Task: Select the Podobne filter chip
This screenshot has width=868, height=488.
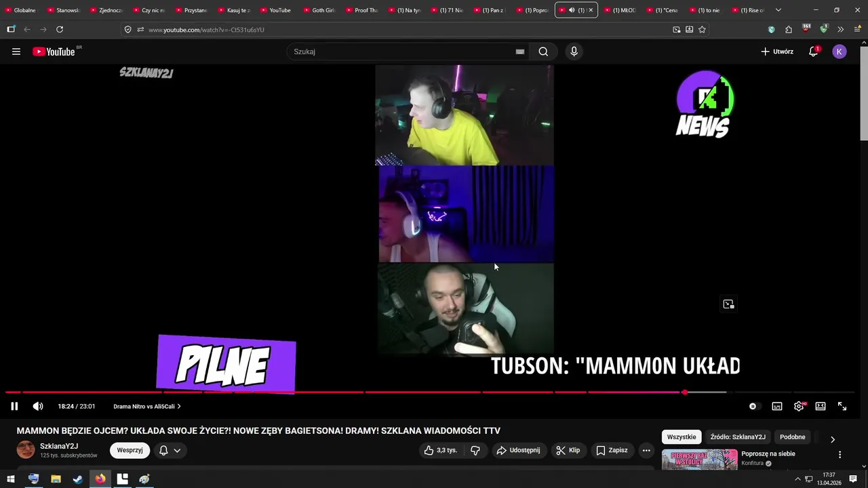Action: (793, 437)
